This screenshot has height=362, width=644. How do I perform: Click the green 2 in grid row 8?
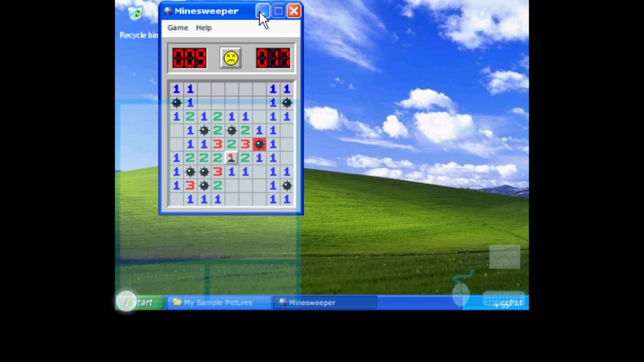point(217,186)
